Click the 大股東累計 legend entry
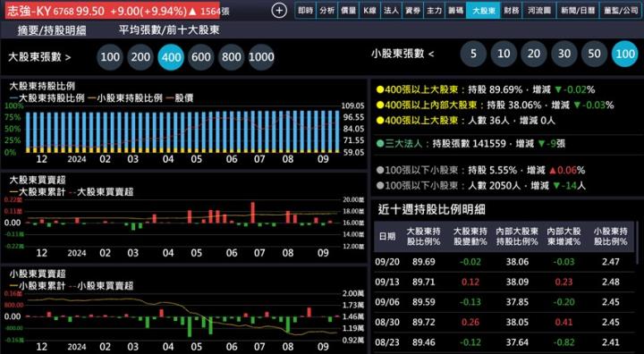This screenshot has width=644, height=354. tap(37, 192)
